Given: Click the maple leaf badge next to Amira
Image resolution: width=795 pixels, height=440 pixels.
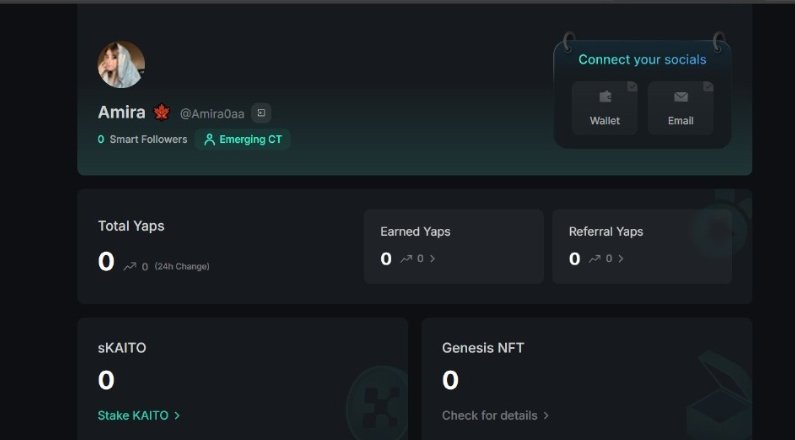Looking at the screenshot, I should (162, 112).
